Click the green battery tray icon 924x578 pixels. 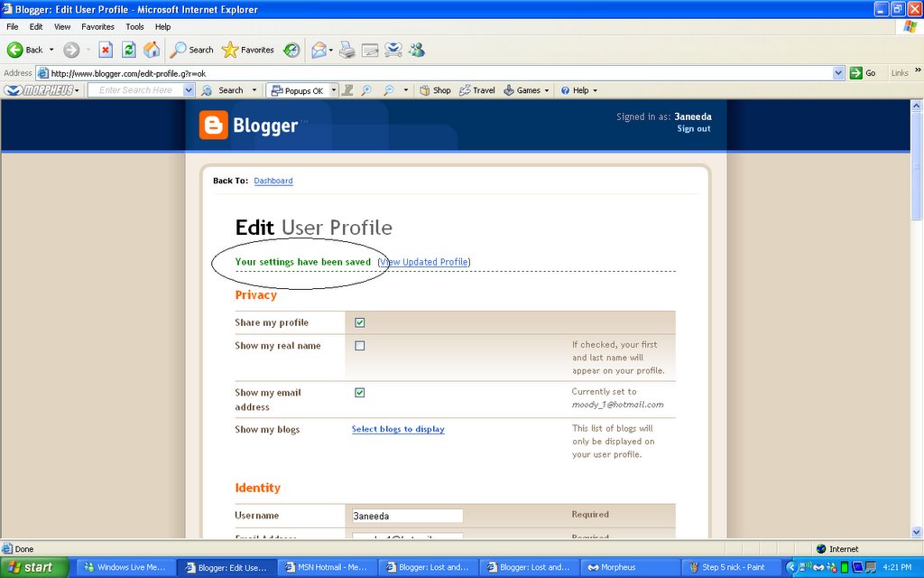(x=845, y=567)
